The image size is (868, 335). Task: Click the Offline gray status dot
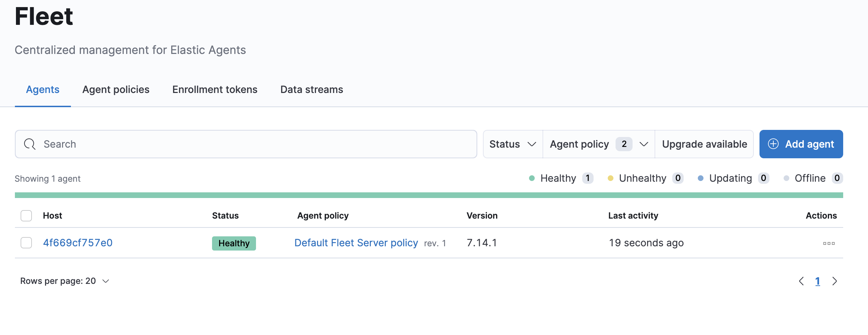click(786, 178)
